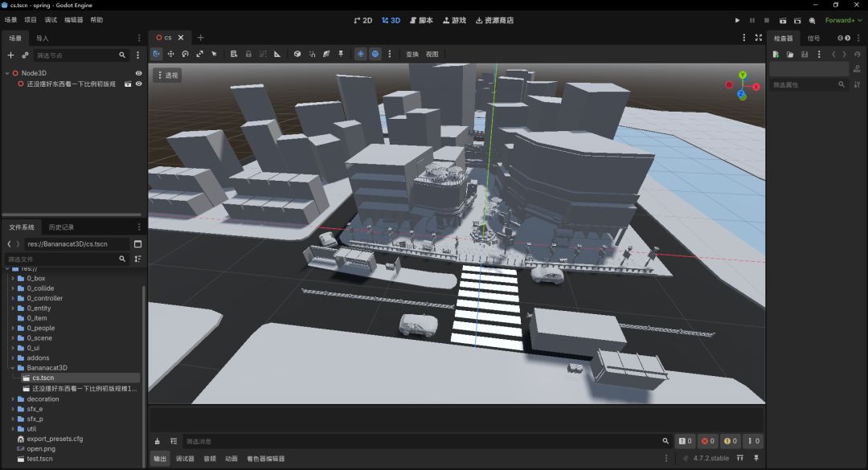Select the Rotate mode tool
The image size is (868, 470).
point(185,54)
